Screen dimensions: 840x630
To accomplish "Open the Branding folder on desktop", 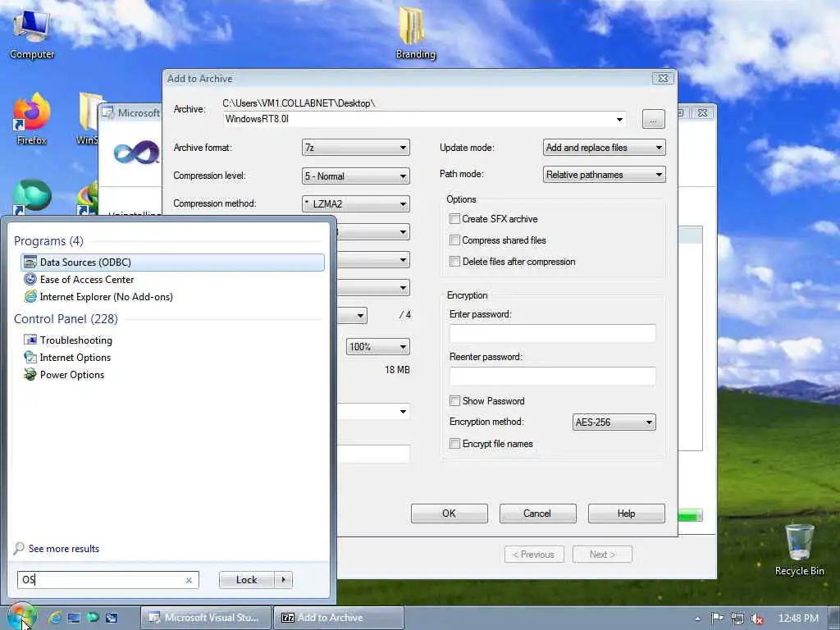I will pyautogui.click(x=415, y=32).
